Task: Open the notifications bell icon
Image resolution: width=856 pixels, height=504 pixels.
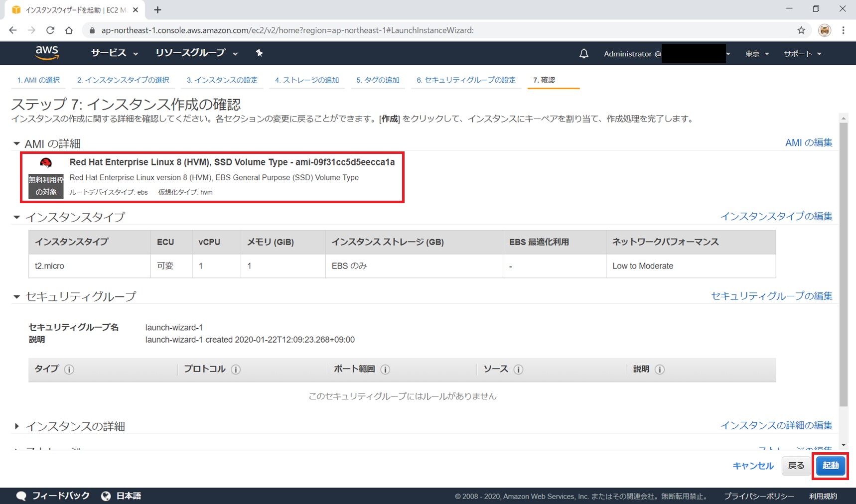Action: click(583, 53)
